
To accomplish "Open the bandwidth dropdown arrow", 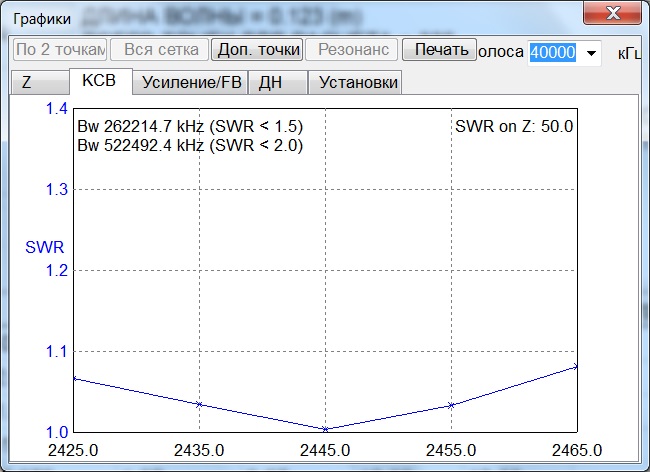I will pos(592,53).
